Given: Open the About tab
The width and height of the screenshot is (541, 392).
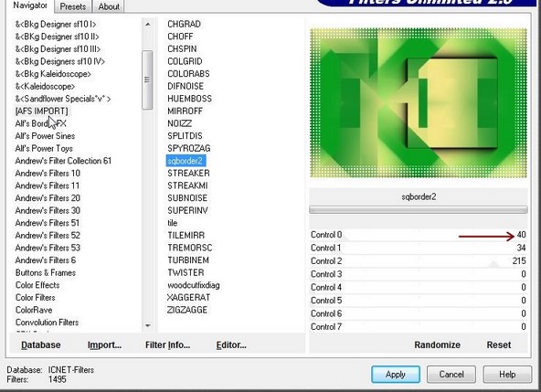Looking at the screenshot, I should point(109,6).
